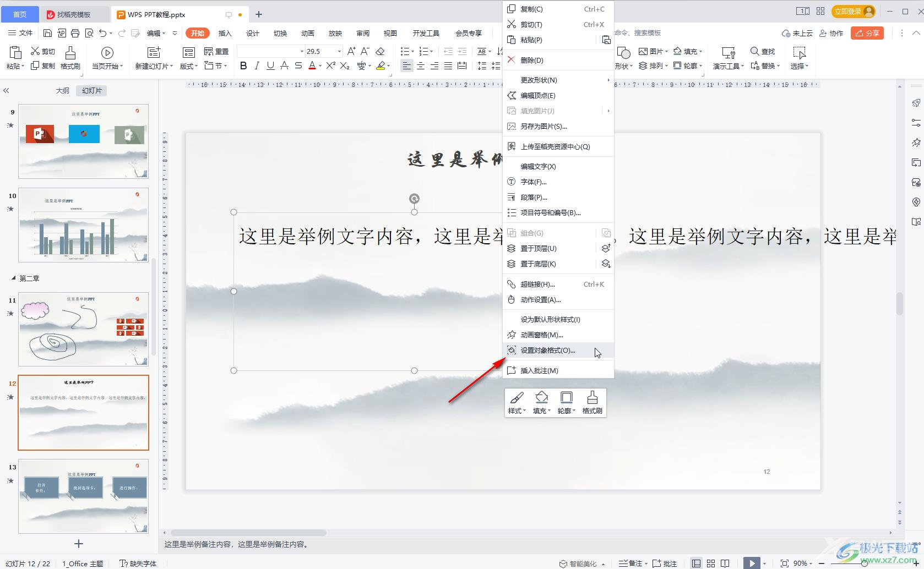Toggle Center align paragraph
The image size is (924, 569).
421,66
